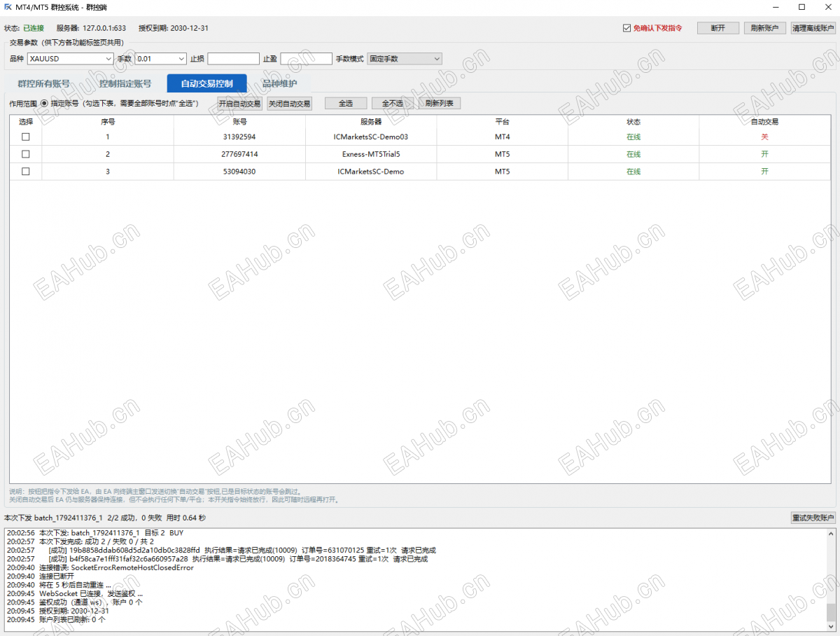Click the 清理离线账户 button

pyautogui.click(x=813, y=28)
